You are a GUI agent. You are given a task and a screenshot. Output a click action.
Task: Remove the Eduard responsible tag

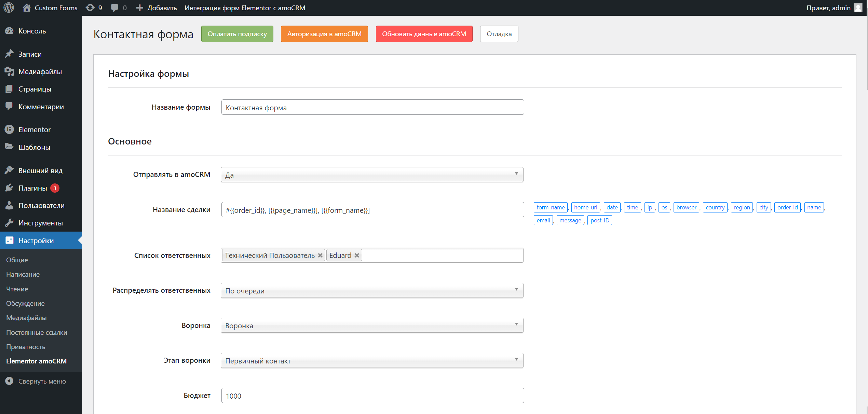tap(356, 255)
